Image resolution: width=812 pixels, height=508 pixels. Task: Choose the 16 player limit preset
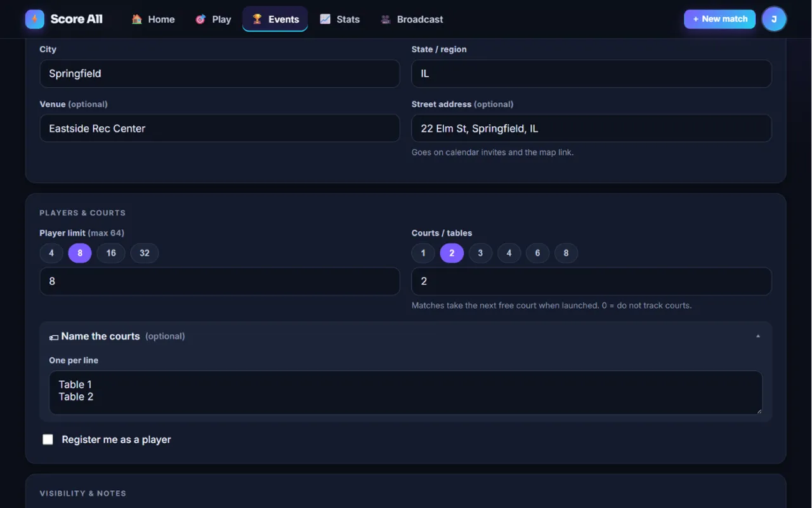pyautogui.click(x=111, y=253)
